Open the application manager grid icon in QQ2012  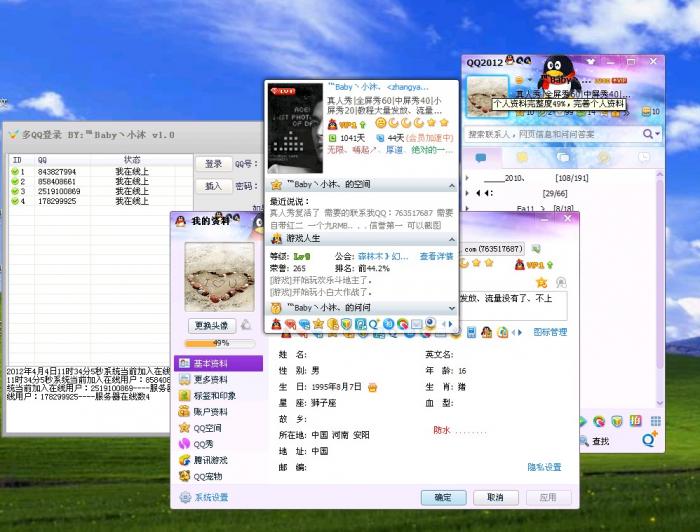[655, 421]
